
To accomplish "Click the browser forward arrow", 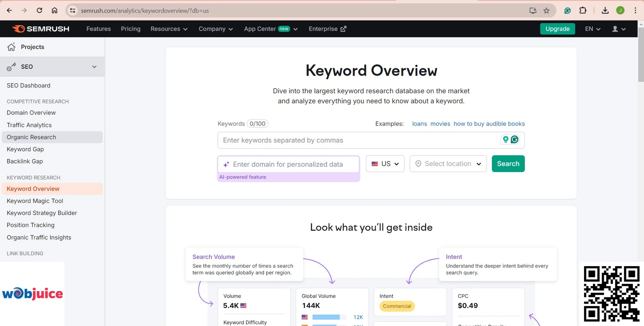I will click(x=24, y=10).
